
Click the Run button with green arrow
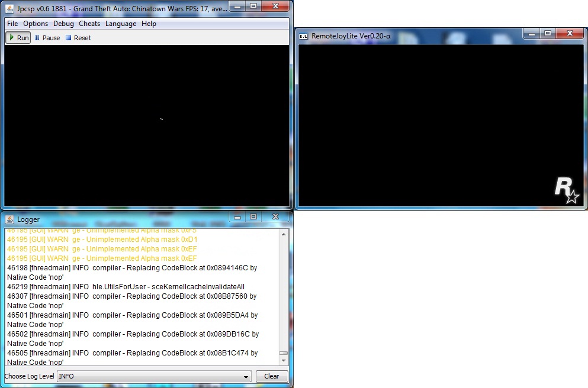tap(18, 38)
